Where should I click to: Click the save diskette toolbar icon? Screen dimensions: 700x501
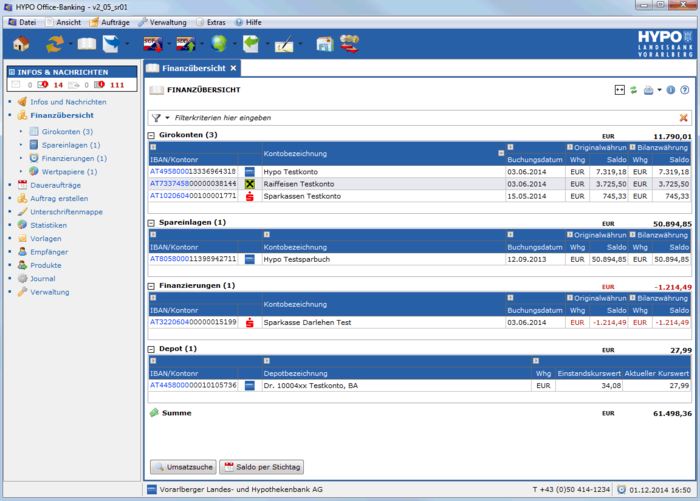(x=325, y=44)
